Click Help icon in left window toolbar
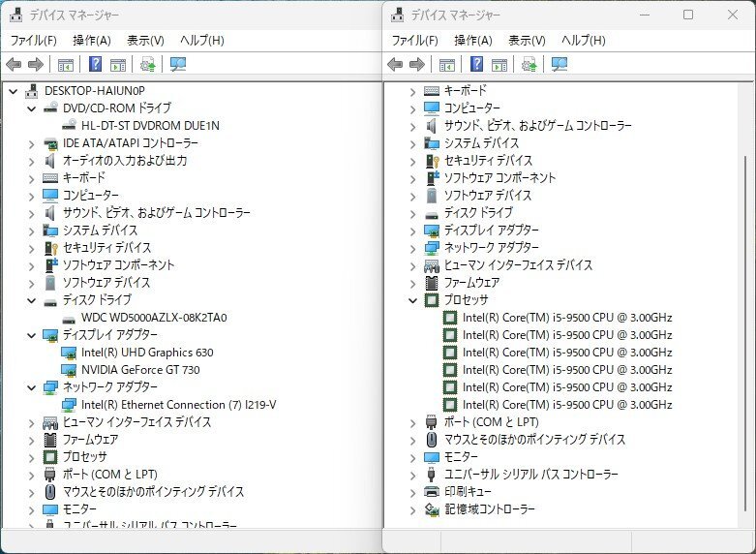Viewport: 756px width, 554px height. [x=96, y=64]
